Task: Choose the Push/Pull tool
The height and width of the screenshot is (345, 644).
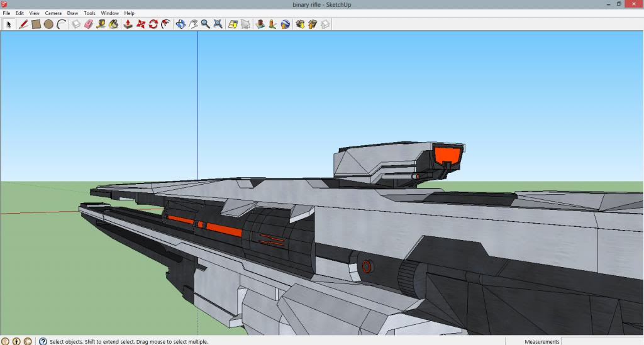Action: 128,25
